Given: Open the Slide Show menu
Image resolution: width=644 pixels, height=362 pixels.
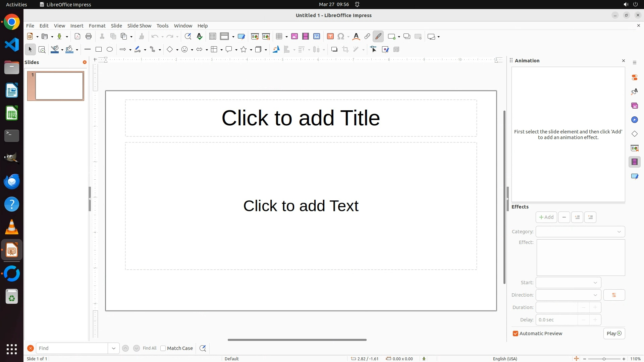Looking at the screenshot, I should 139,26.
